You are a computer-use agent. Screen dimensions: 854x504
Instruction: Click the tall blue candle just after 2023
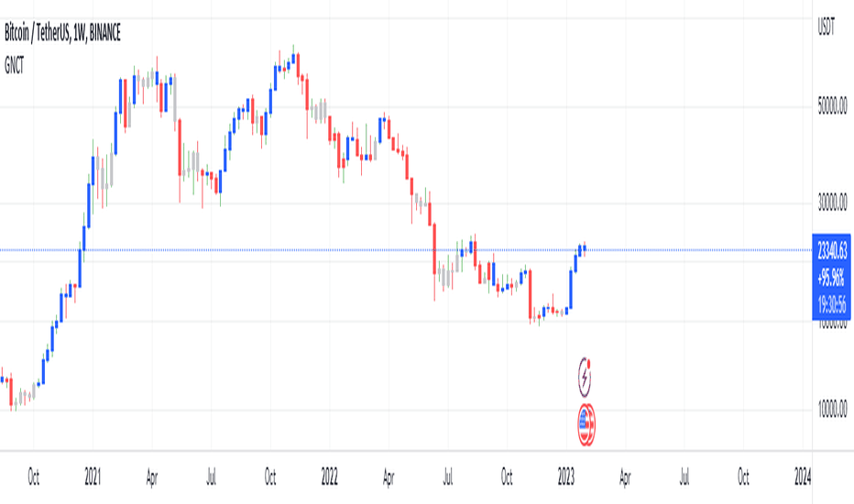571,289
